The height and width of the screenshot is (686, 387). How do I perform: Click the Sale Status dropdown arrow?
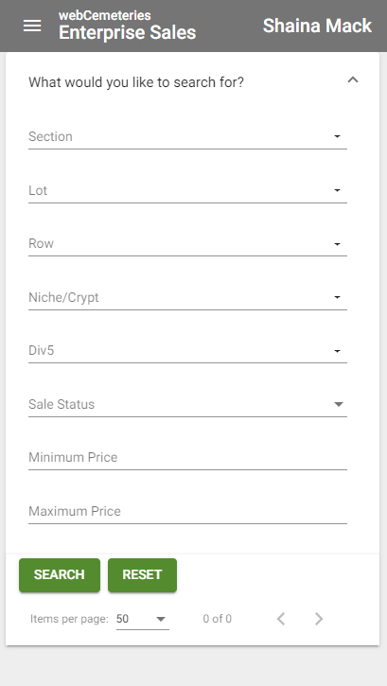click(338, 405)
